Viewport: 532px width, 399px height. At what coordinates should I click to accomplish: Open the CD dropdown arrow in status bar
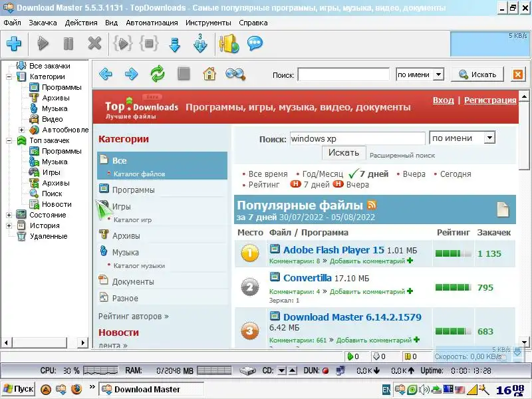pos(281,370)
